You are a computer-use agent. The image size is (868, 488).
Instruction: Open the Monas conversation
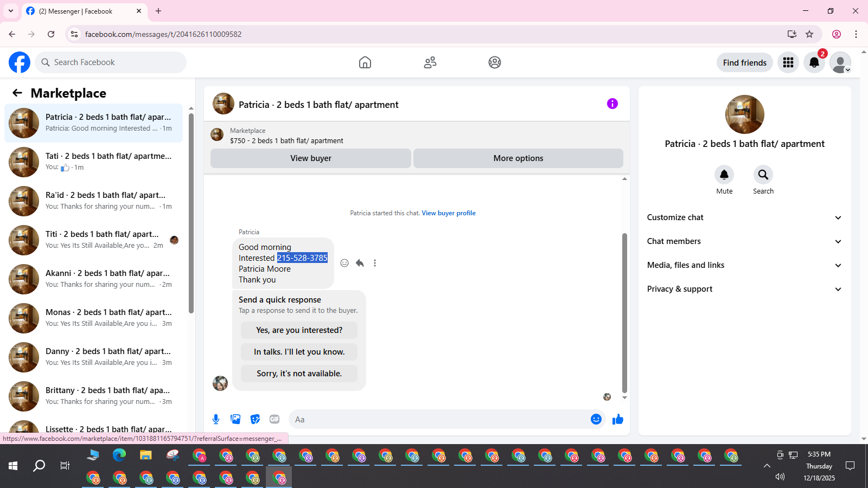(93, 318)
